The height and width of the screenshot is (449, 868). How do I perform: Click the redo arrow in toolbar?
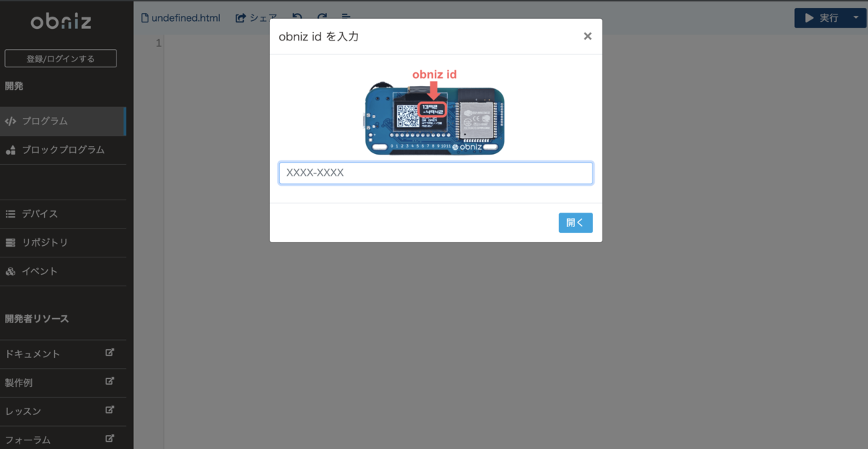322,17
